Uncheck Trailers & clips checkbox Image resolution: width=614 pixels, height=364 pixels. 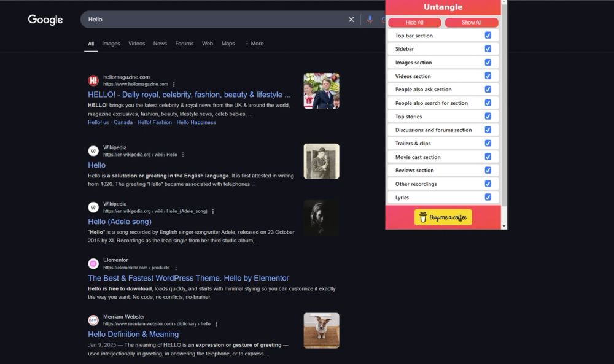488,143
